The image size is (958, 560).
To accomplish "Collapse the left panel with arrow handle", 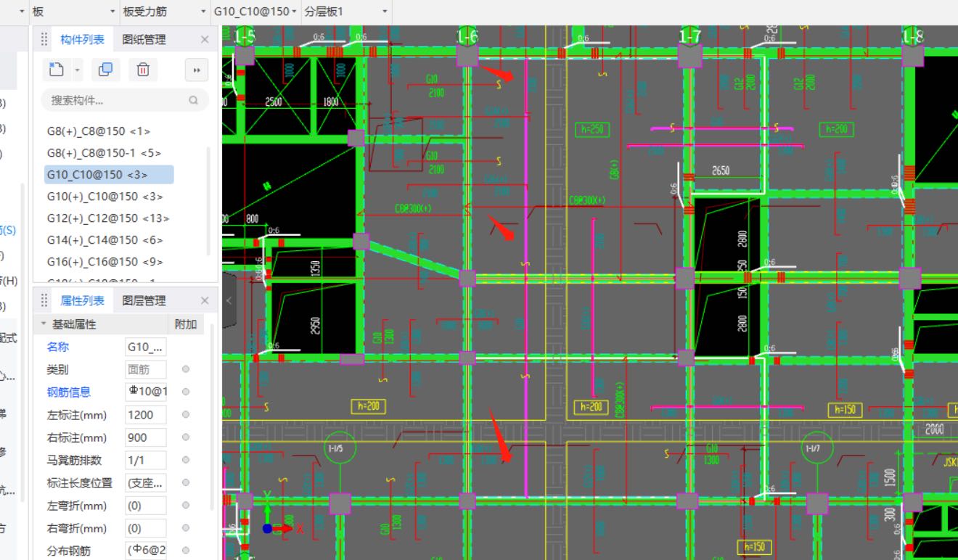I will point(229,300).
